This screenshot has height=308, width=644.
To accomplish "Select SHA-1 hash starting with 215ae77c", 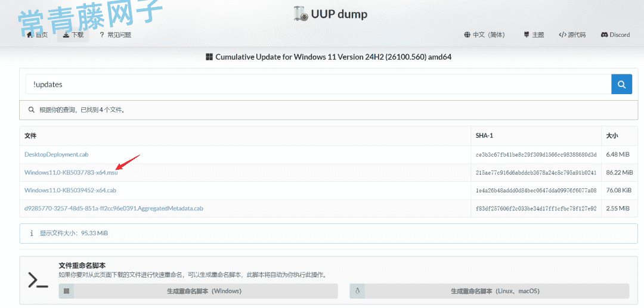I will point(536,173).
